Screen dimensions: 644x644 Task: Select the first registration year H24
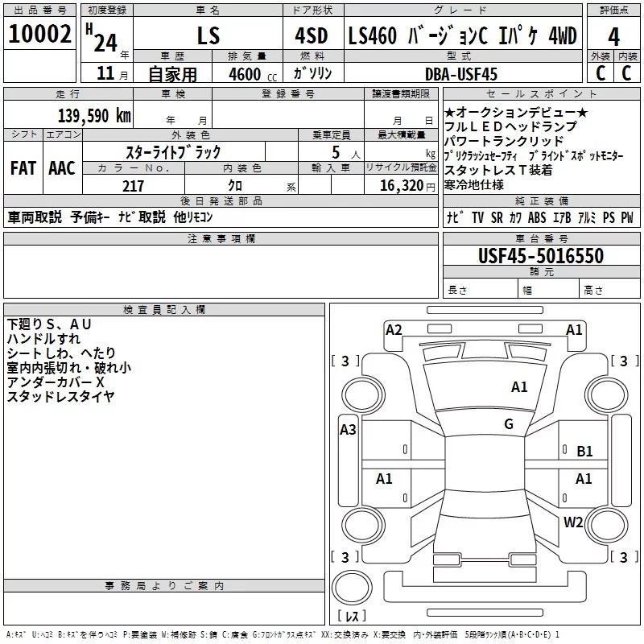tap(103, 38)
